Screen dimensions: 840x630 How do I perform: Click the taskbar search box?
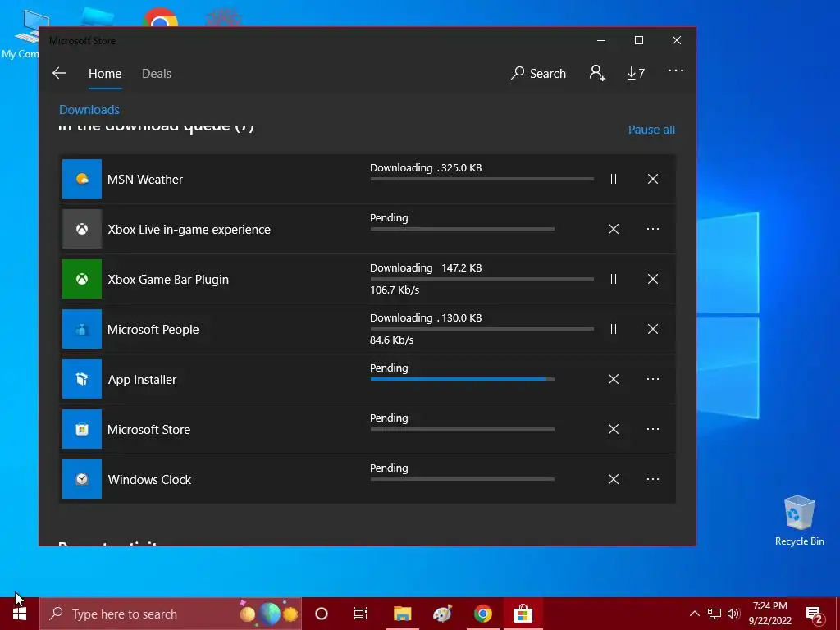point(171,614)
